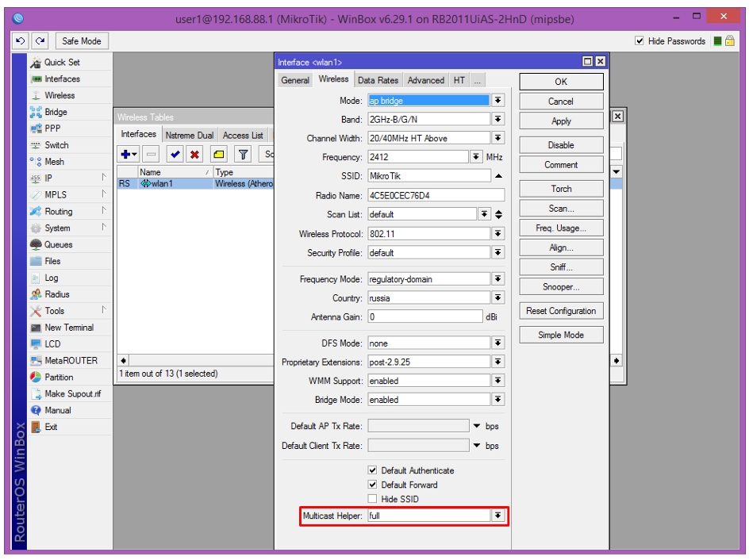Toggle the Hide Passwords checkbox
Image resolution: width=753 pixels, height=560 pixels.
[640, 40]
